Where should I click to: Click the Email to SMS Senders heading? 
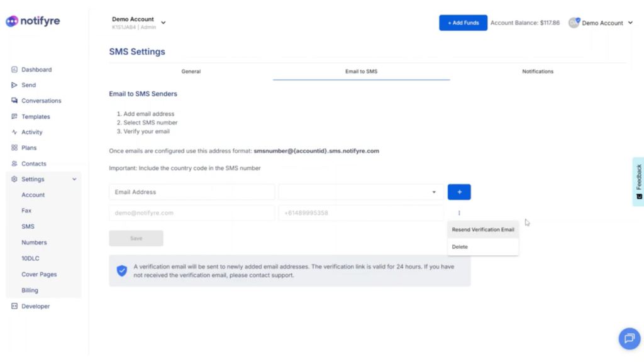point(143,94)
